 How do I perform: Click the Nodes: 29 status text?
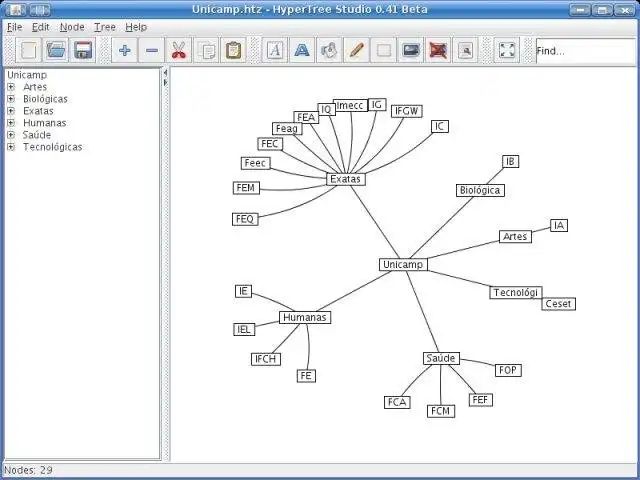tap(29, 470)
